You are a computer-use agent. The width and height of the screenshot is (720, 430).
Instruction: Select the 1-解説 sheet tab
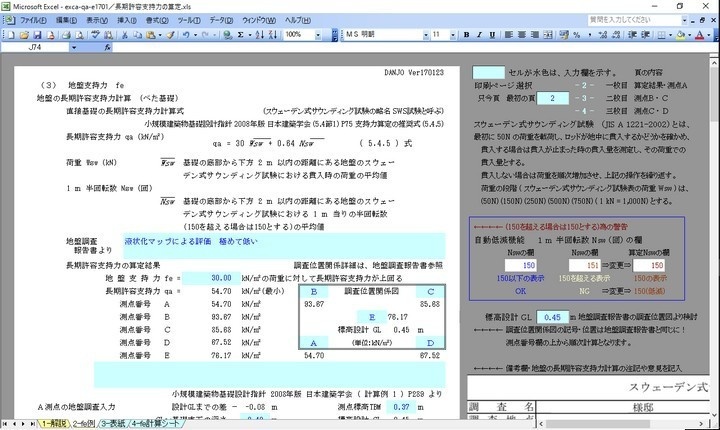click(x=54, y=424)
